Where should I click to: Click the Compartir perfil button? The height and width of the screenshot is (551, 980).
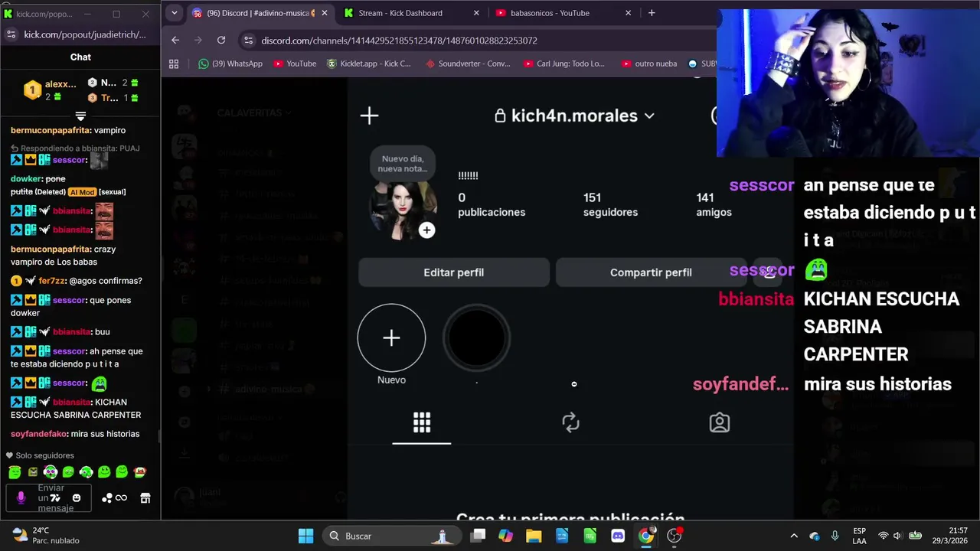tap(651, 272)
